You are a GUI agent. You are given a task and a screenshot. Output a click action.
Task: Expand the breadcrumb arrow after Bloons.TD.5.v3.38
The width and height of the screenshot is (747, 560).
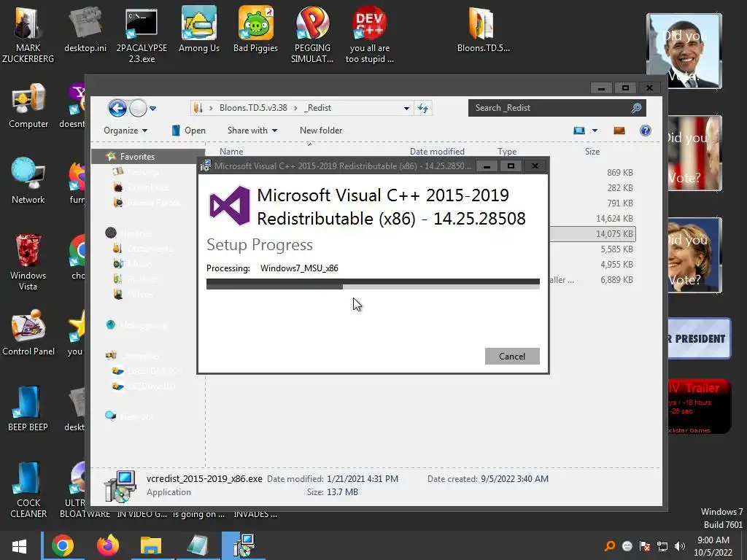pyautogui.click(x=296, y=108)
